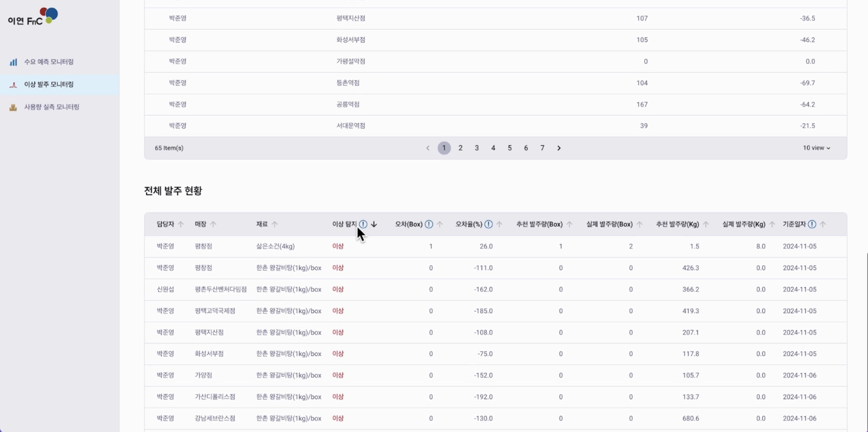Click 사용량 실측 모니터링 sidebar icon

pos(13,107)
